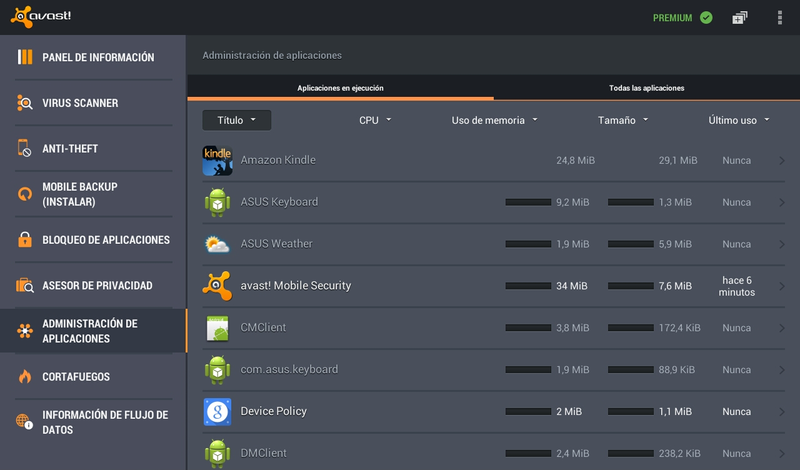Click the DMClient android icon
Image resolution: width=800 pixels, height=470 pixels.
217,453
